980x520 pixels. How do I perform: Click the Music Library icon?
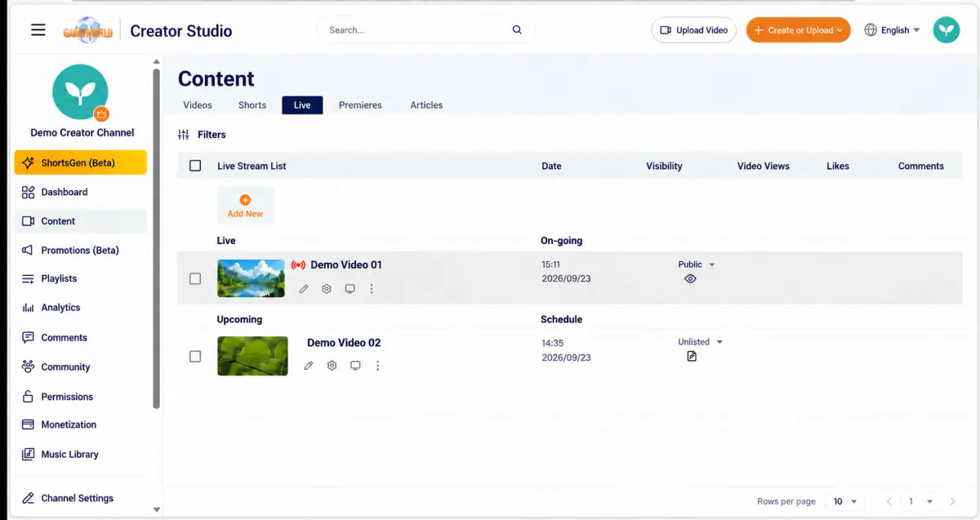coord(28,454)
